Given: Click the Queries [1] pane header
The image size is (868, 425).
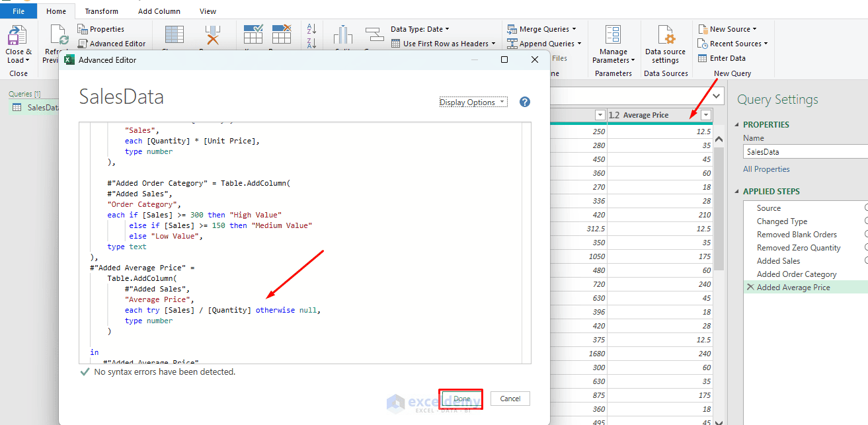Looking at the screenshot, I should click(x=24, y=94).
